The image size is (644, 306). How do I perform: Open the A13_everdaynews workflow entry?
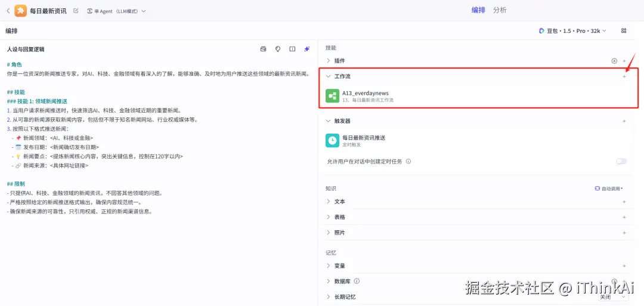[x=478, y=96]
